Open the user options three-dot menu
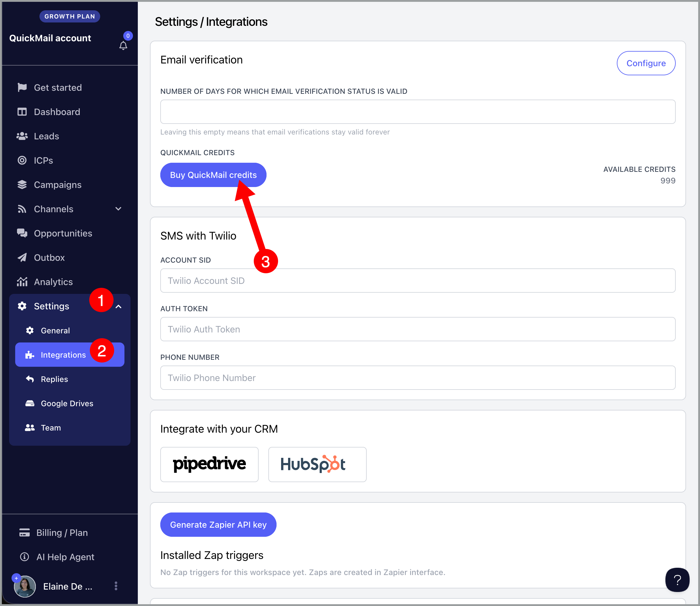700x606 pixels. point(116,586)
